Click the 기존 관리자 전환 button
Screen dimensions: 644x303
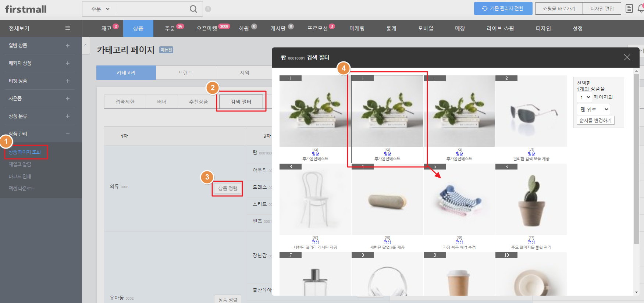coord(503,8)
